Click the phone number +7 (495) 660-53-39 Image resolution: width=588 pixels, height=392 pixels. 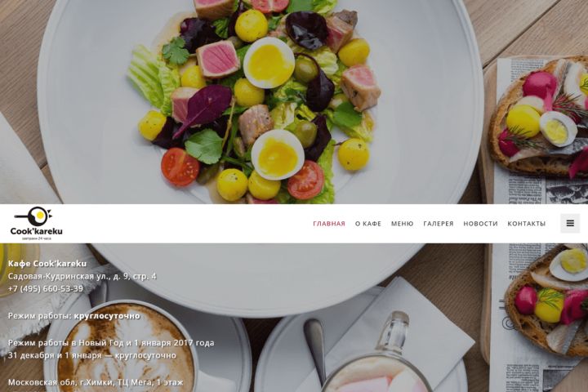[x=46, y=288]
